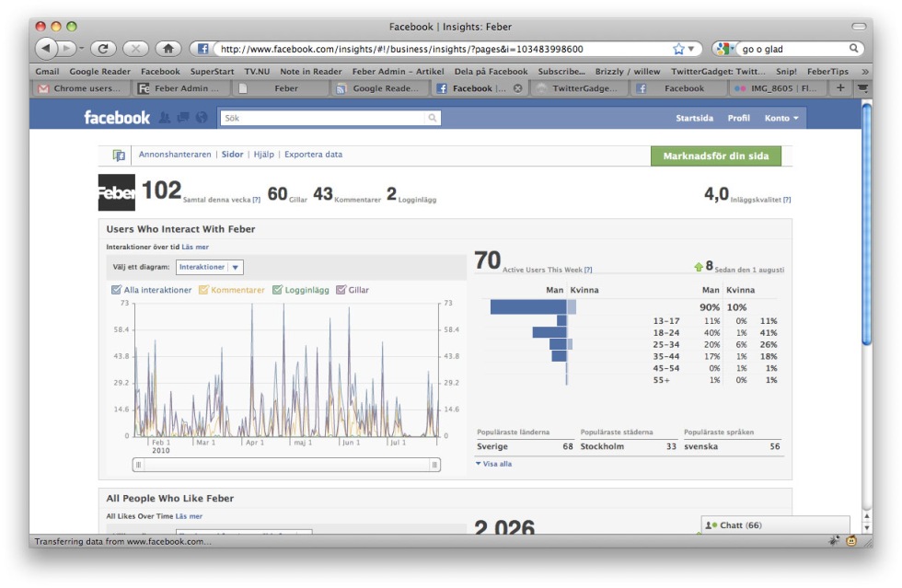Viewport: 902px width, 588px height.
Task: Click the insights icon beside Annonshanteraren
Action: [x=119, y=156]
